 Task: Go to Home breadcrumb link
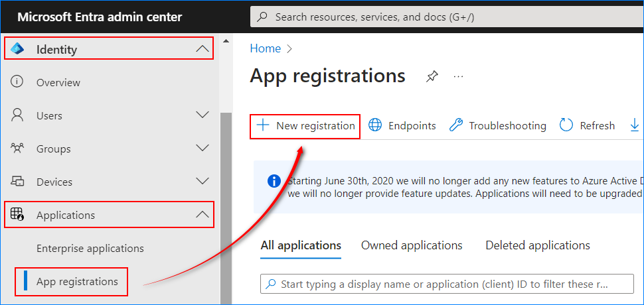(x=266, y=48)
